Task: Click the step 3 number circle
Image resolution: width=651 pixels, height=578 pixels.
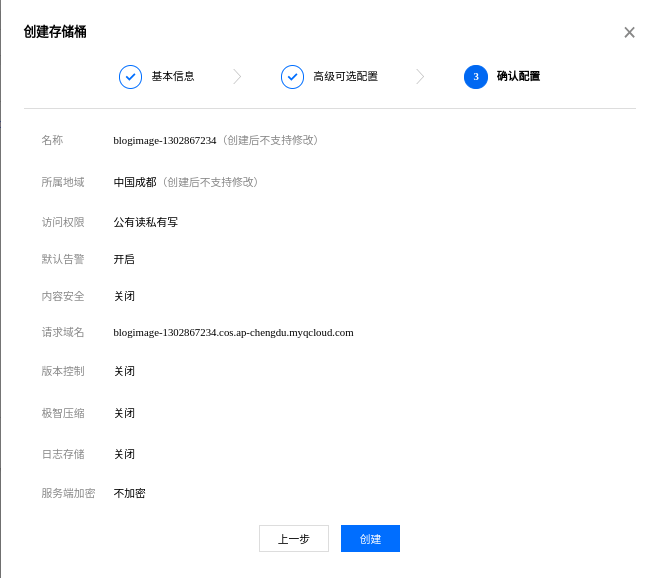Action: coord(476,77)
